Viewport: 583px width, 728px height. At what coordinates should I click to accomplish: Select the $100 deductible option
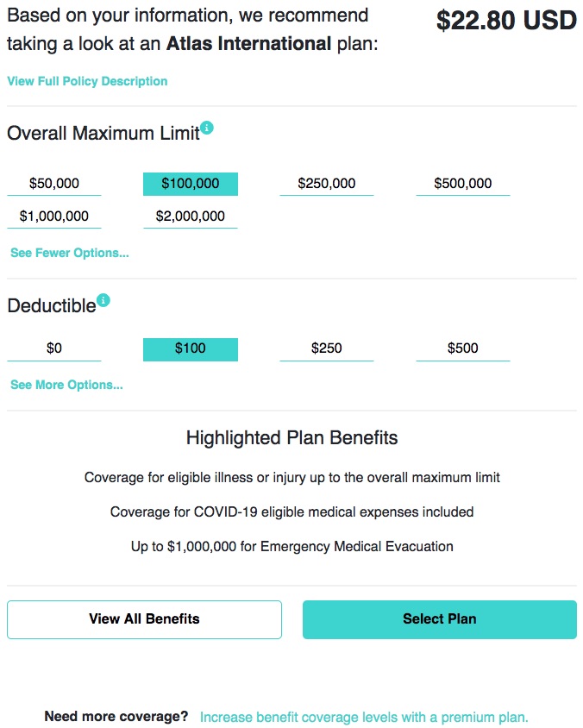[x=191, y=349]
